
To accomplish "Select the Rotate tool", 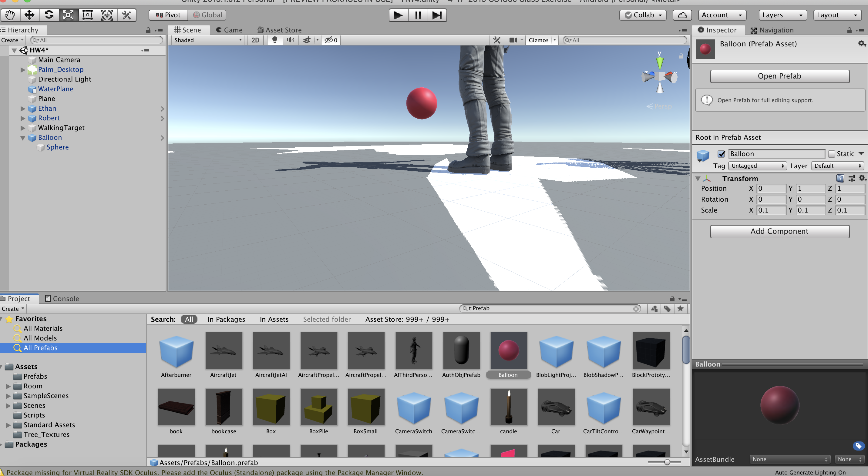I will point(49,15).
